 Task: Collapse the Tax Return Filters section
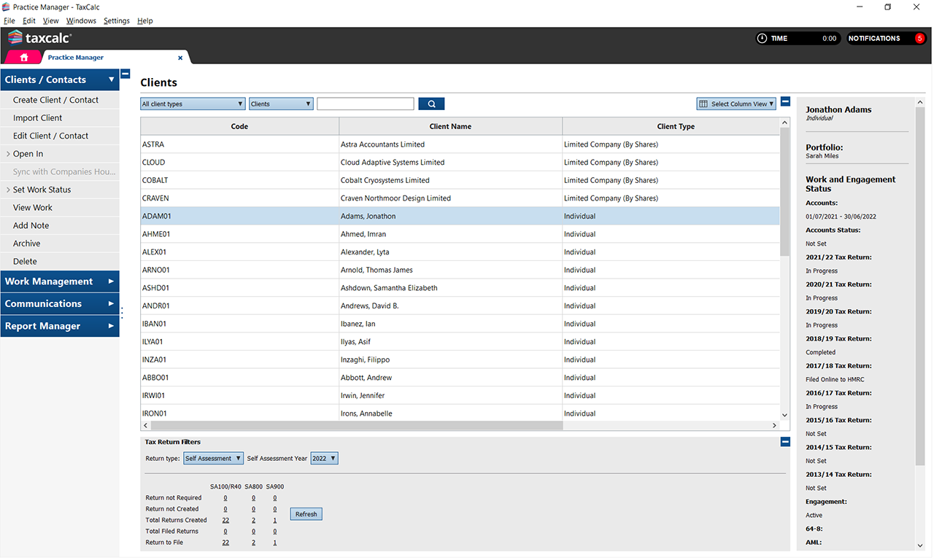(x=785, y=442)
